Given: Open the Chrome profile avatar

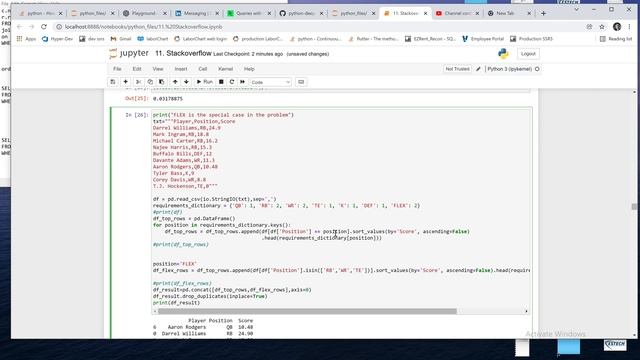Looking at the screenshot, I should click(617, 27).
